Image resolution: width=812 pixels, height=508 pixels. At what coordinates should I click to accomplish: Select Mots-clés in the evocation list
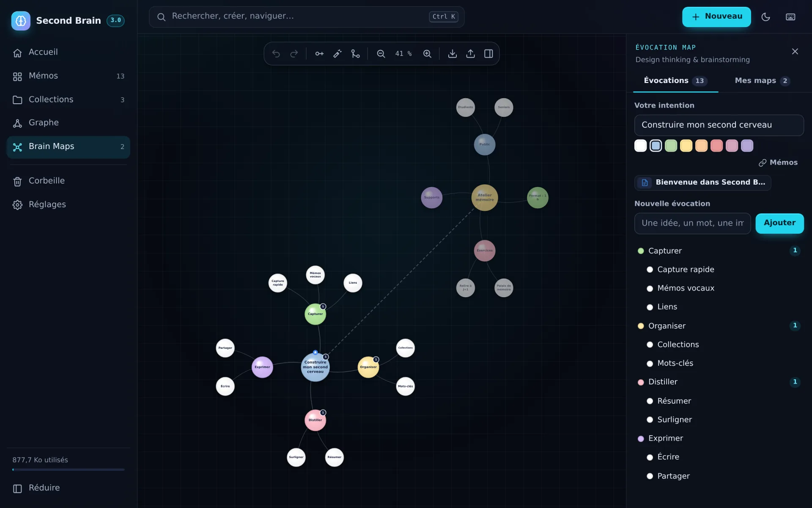723,364
